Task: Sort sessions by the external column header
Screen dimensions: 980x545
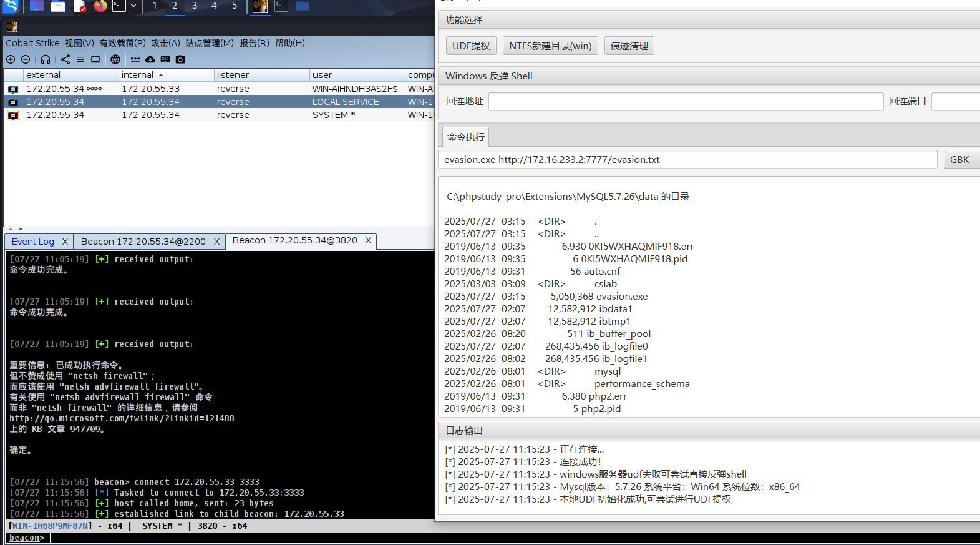Action: [70, 75]
